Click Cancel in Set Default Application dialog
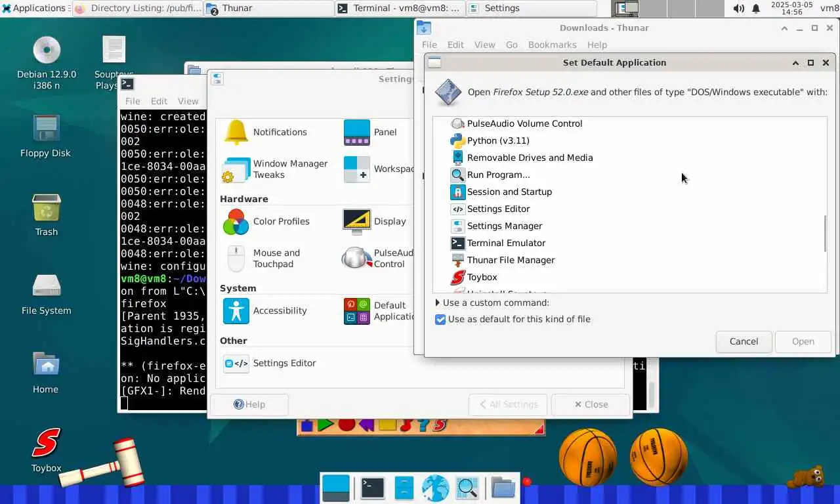Viewport: 840px width, 504px height. coord(744,341)
